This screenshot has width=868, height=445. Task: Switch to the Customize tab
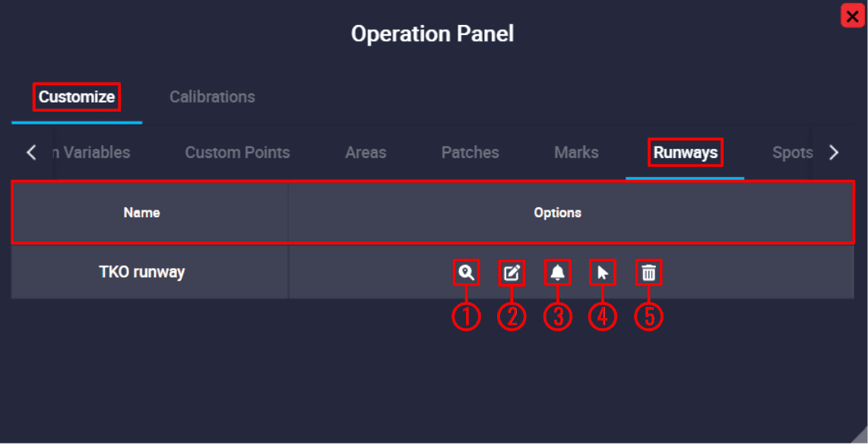tap(77, 97)
